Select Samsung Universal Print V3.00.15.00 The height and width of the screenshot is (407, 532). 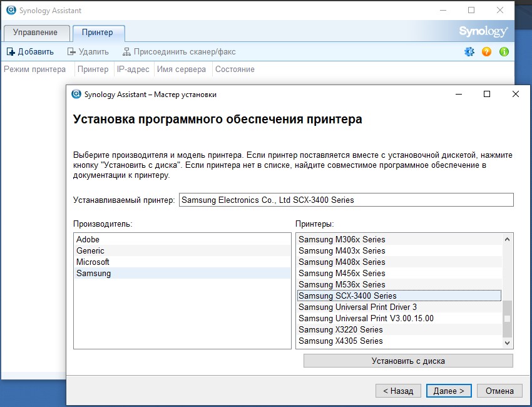click(399, 319)
